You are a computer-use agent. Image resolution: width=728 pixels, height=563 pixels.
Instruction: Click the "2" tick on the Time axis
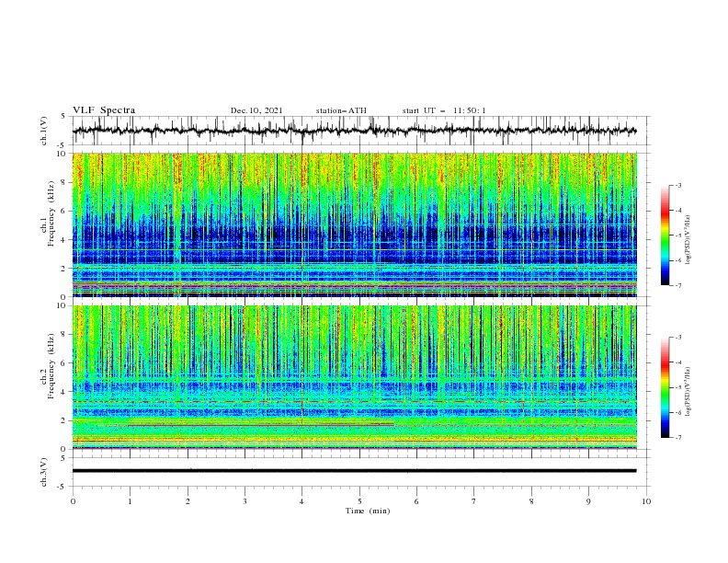coord(188,501)
